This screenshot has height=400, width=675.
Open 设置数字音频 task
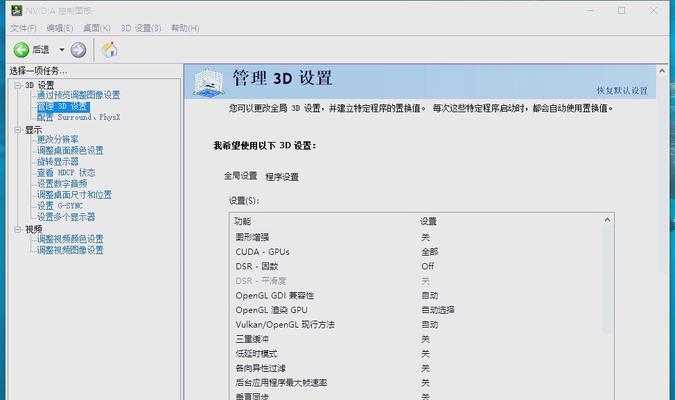coord(62,184)
